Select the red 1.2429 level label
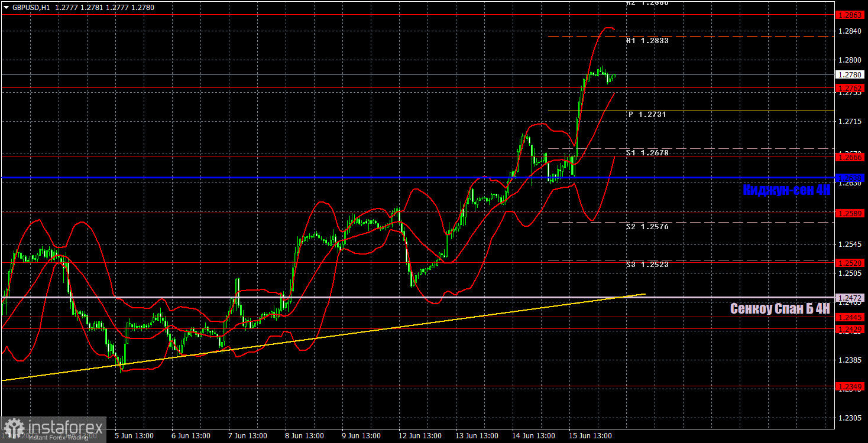 tap(850, 329)
